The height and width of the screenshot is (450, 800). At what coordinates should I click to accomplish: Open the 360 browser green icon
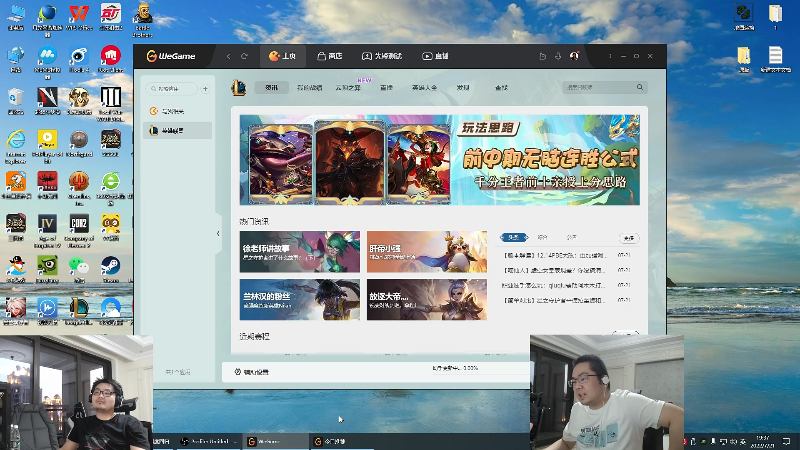tap(111, 189)
